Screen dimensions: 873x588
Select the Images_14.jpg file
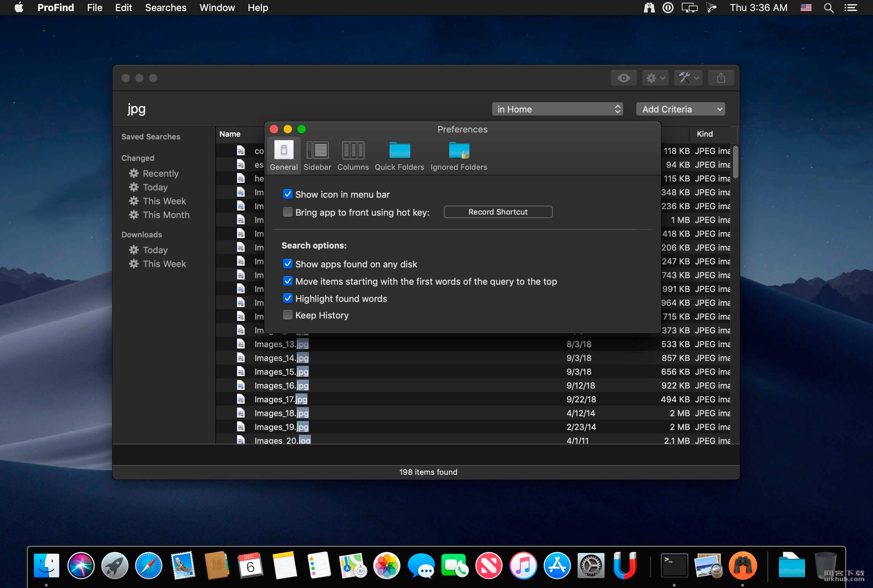pyautogui.click(x=472, y=358)
